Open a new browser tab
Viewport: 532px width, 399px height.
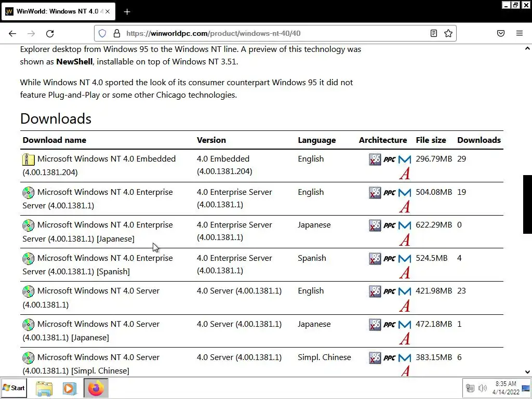coord(127,12)
